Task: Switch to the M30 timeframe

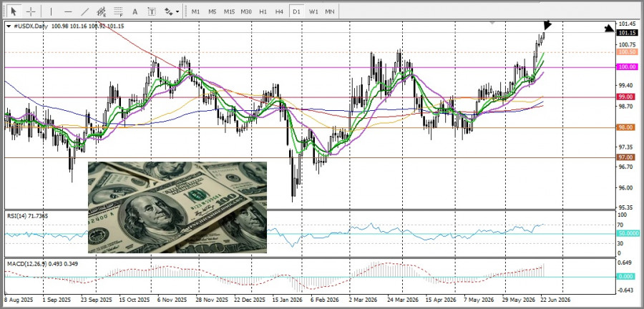Action: pos(246,11)
